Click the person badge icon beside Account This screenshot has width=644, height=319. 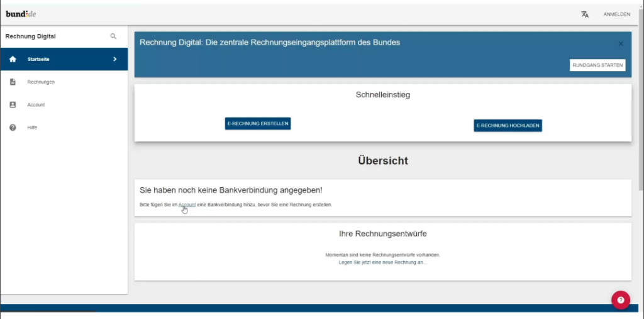coord(13,105)
